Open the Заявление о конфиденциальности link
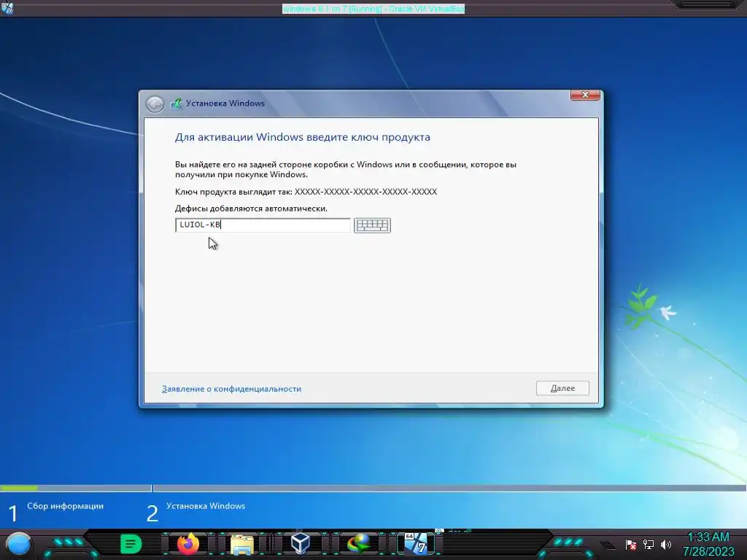The height and width of the screenshot is (560, 747). pos(231,389)
